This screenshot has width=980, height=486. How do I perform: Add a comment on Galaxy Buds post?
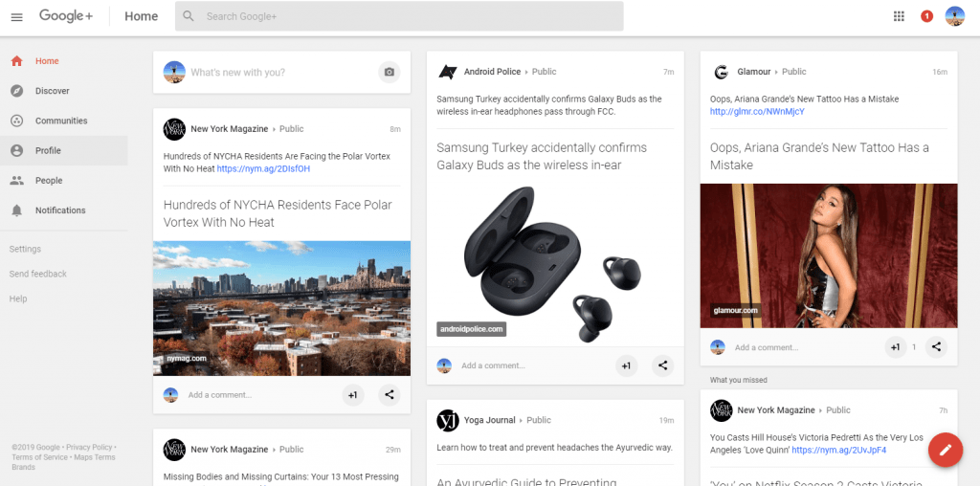(493, 366)
